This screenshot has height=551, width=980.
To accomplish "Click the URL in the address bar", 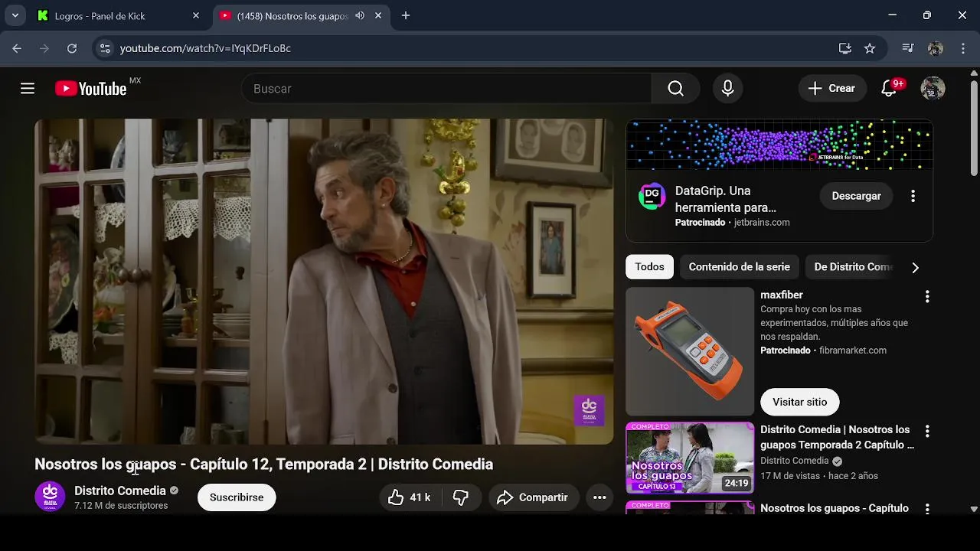I will click(205, 48).
